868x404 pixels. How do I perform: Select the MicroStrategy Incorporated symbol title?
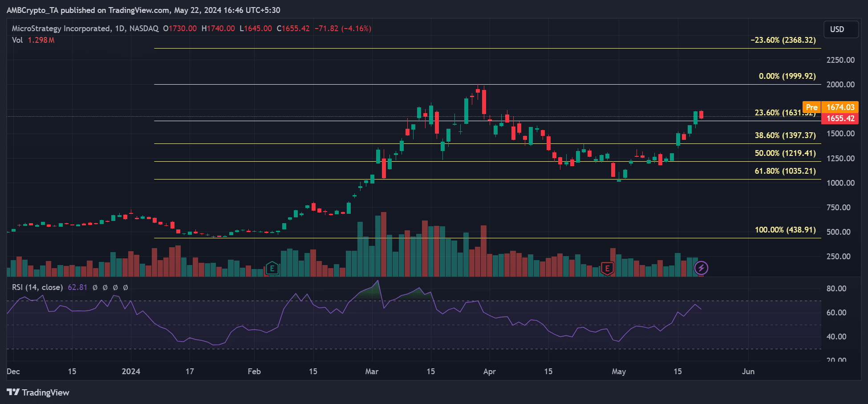pos(61,29)
